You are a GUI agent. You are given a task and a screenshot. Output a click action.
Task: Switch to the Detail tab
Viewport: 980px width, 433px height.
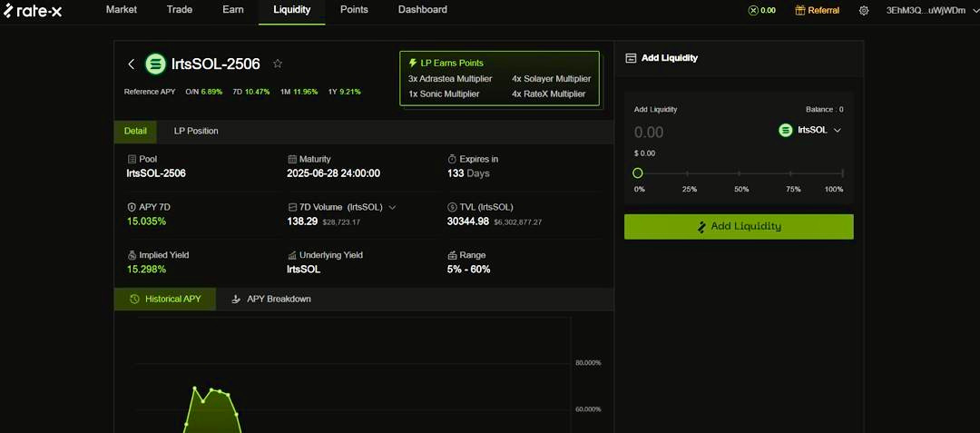tap(135, 132)
